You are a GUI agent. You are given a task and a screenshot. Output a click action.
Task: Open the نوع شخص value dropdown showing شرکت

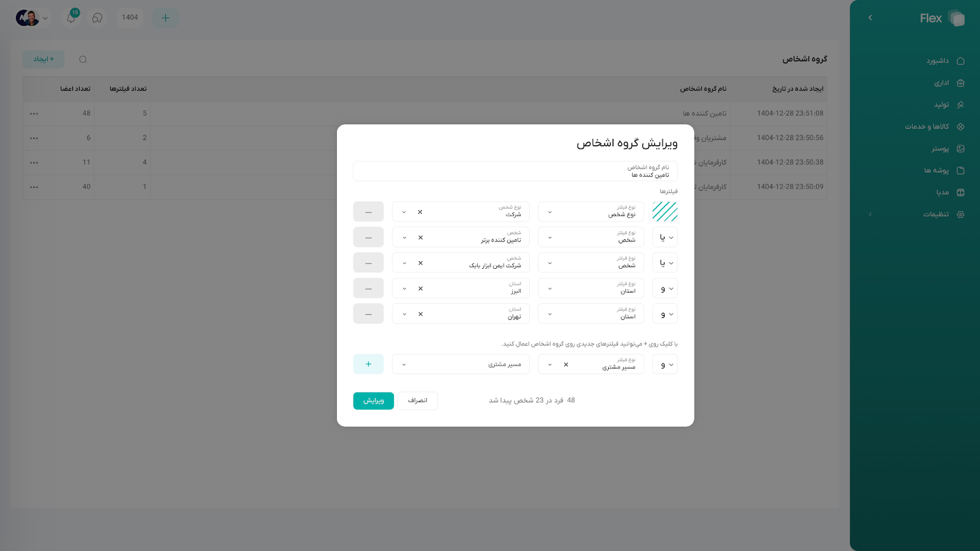point(461,212)
